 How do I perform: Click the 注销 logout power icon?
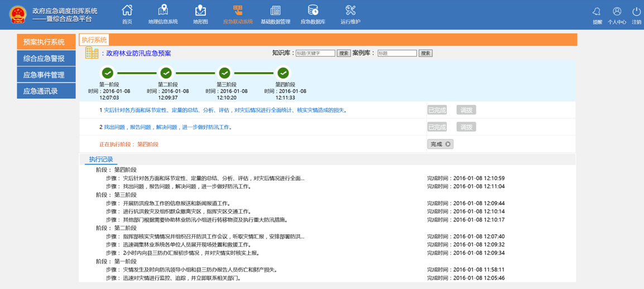[636, 13]
